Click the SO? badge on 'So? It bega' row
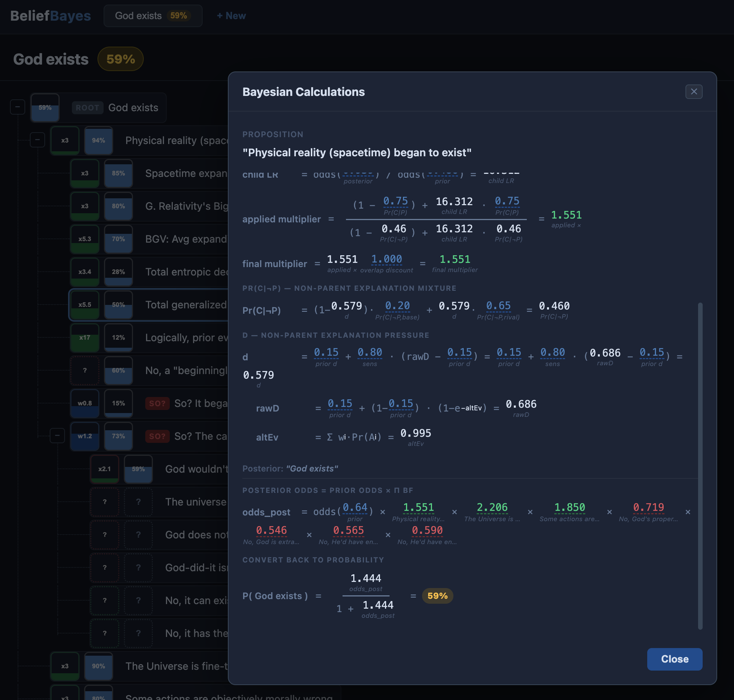 (x=157, y=403)
